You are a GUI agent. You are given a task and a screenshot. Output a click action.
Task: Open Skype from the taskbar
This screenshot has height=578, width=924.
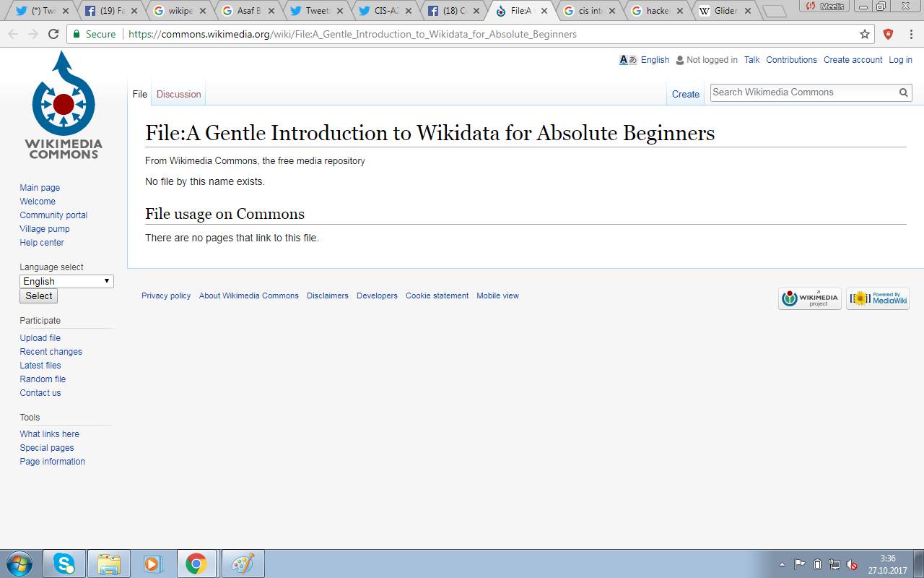(64, 564)
